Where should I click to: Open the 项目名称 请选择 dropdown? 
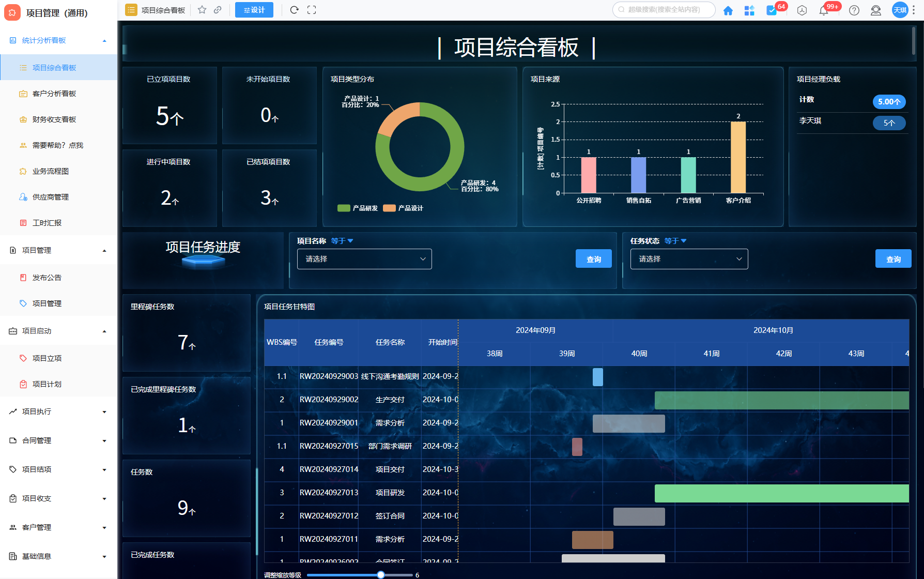(x=364, y=259)
